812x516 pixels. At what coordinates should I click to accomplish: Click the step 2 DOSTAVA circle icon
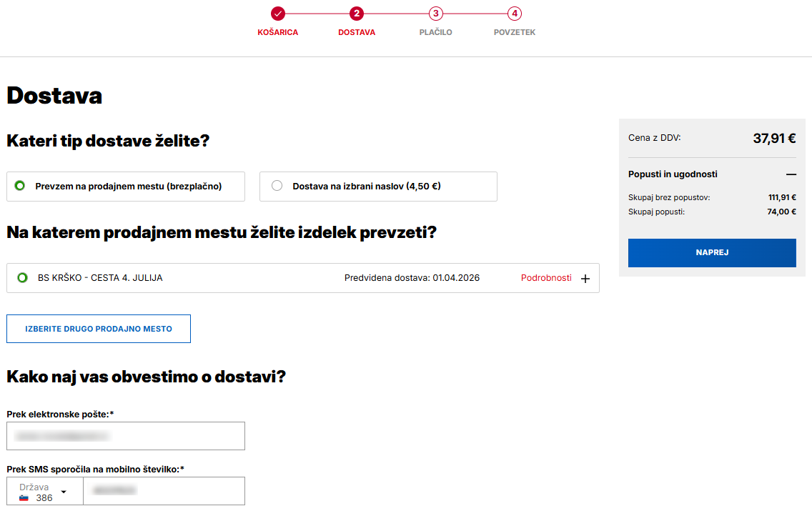tap(357, 13)
